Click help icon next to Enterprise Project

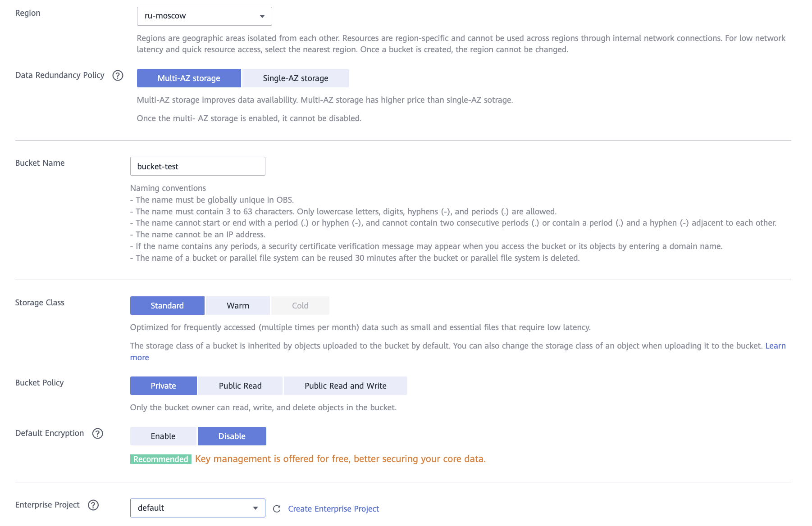[x=93, y=505]
